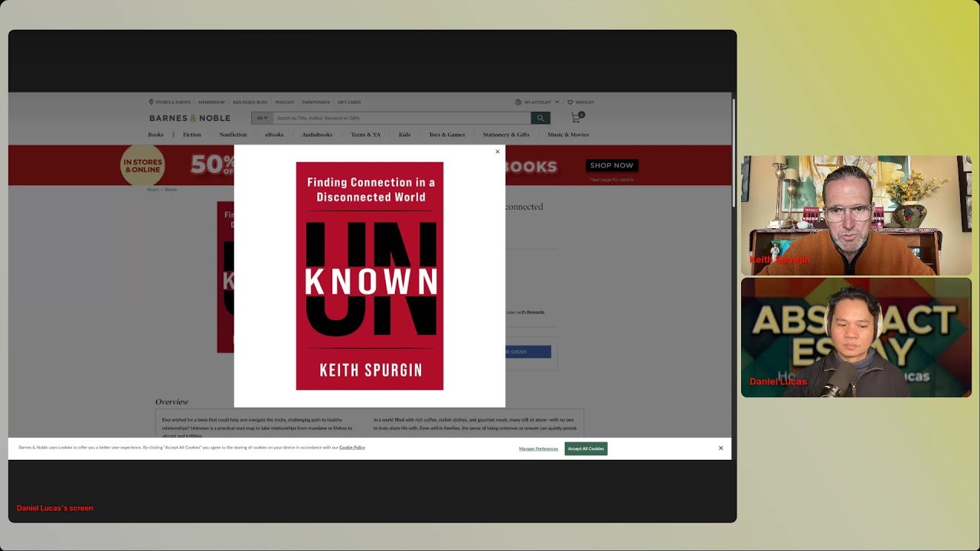Open the Sweepstakes link
Image resolution: width=980 pixels, height=551 pixels.
click(315, 102)
